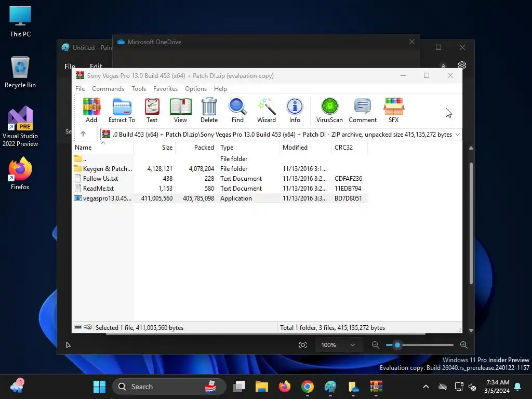The width and height of the screenshot is (532, 399).
Task: Go up one folder level arrow
Action: pyautogui.click(x=83, y=134)
